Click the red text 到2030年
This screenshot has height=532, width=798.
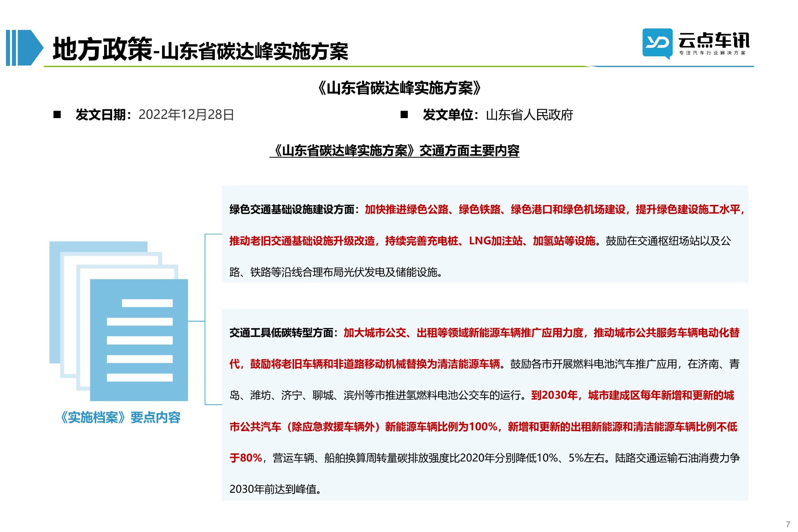tap(554, 395)
